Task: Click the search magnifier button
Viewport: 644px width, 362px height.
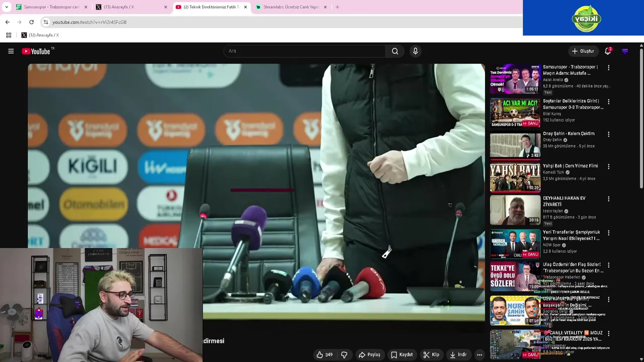Action: tap(395, 51)
